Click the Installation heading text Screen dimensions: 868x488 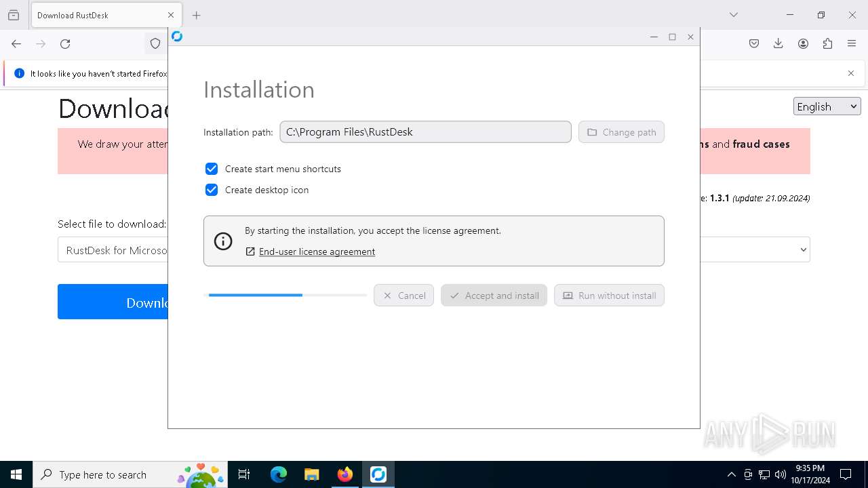259,89
